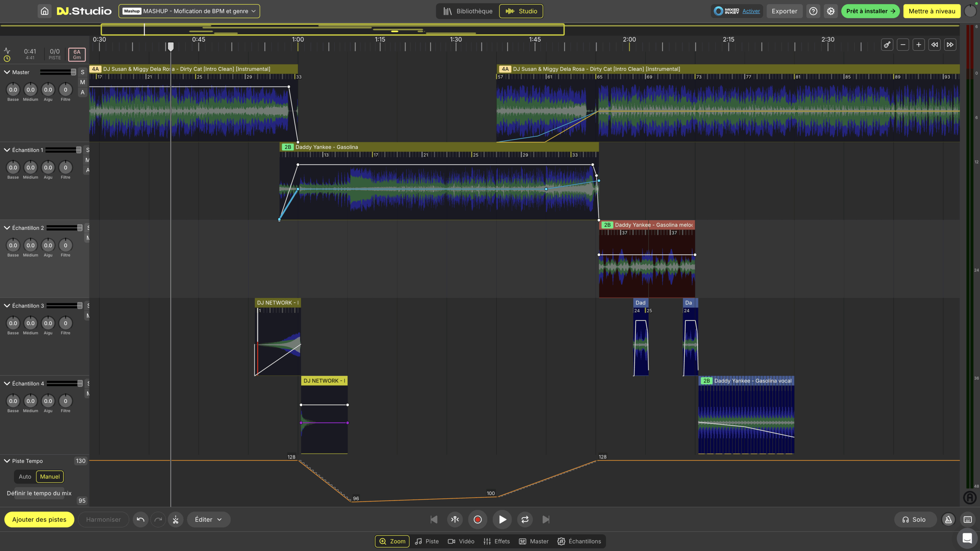Click Définir le tempo du mix

point(39,493)
